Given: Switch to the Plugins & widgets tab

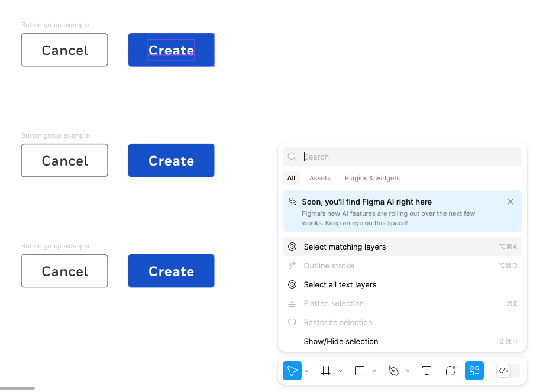Looking at the screenshot, I should coord(372,178).
